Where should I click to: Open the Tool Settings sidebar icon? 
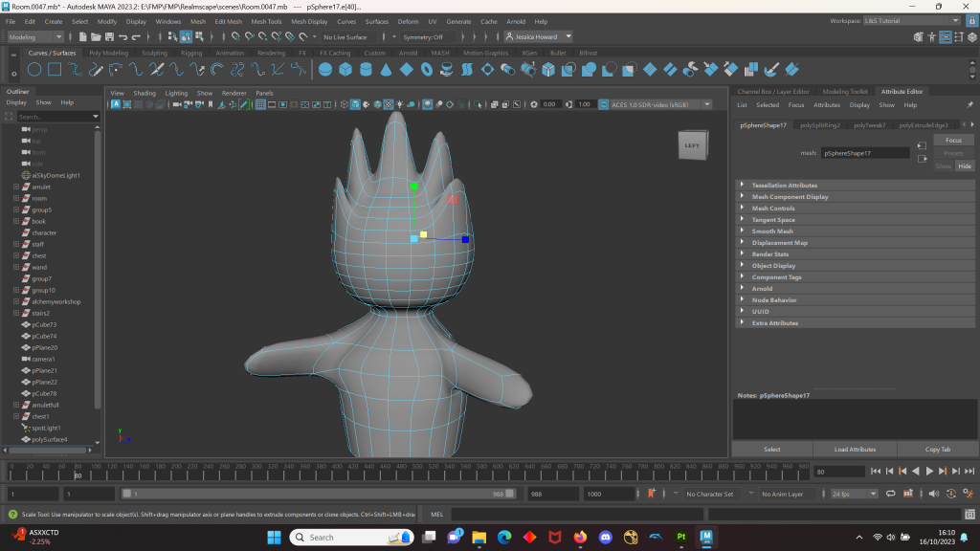(959, 37)
